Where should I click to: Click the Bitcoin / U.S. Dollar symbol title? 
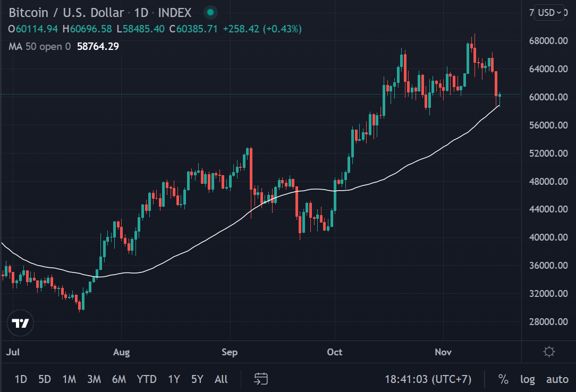pos(66,13)
